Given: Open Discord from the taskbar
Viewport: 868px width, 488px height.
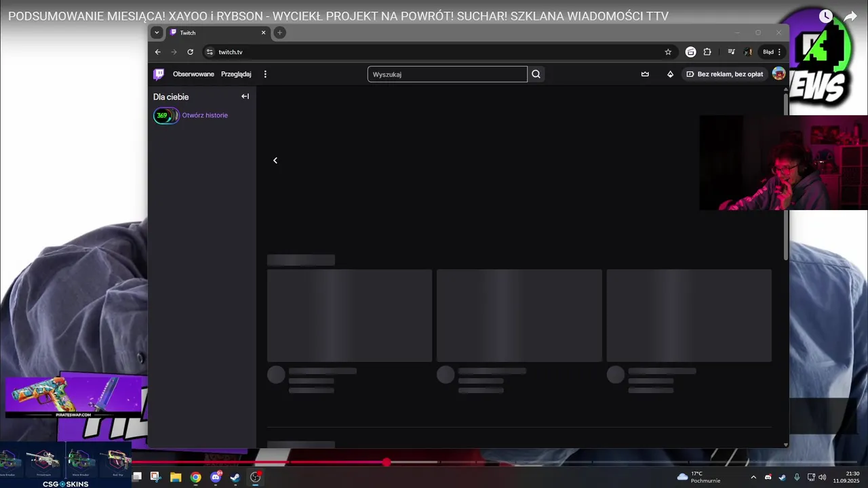Looking at the screenshot, I should 216,477.
